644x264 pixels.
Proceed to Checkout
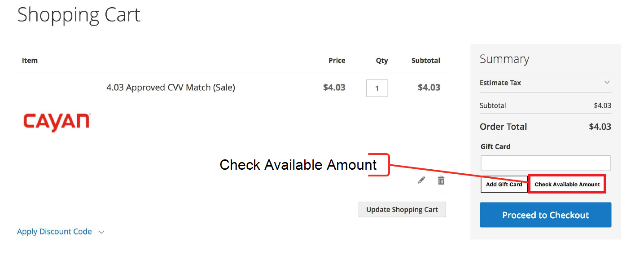[545, 215]
